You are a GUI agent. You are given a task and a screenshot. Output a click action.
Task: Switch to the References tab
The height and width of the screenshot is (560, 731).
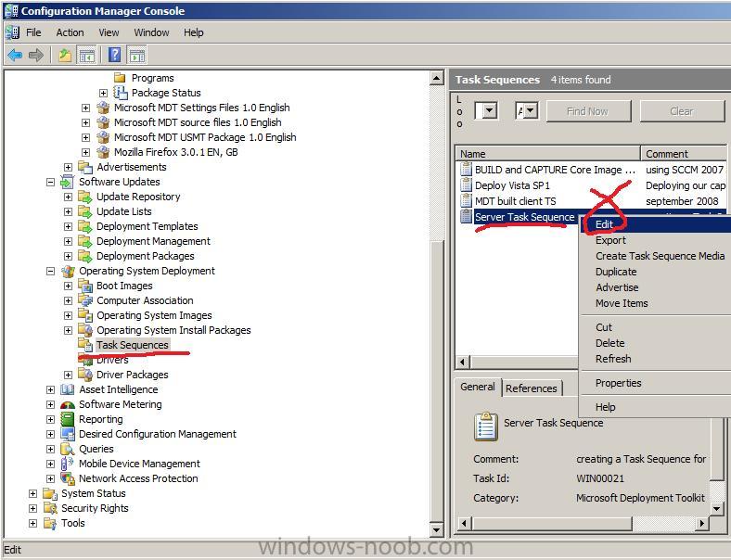tap(531, 388)
